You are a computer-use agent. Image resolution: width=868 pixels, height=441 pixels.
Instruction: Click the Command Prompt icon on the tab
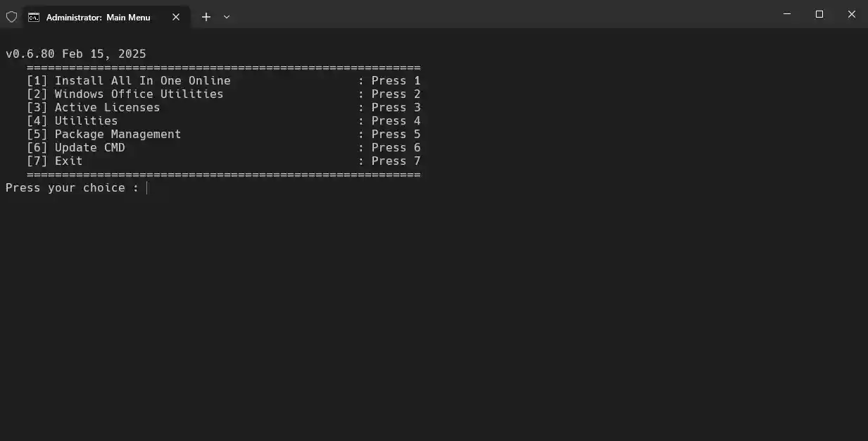click(33, 16)
